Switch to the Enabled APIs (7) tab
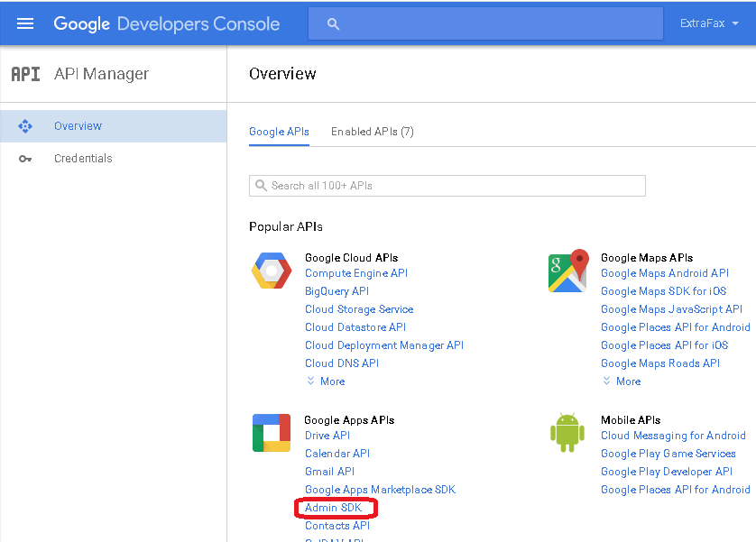Screen dimensions: 756x542 click(x=373, y=132)
